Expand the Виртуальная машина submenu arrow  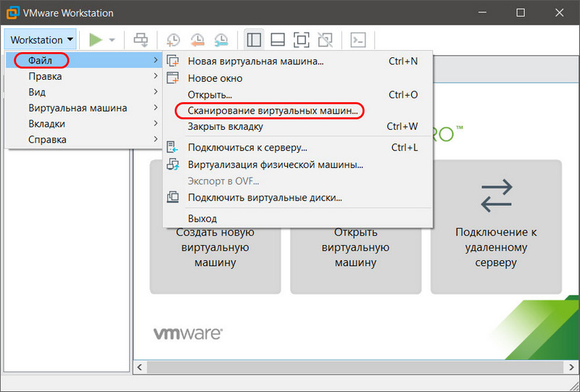156,107
